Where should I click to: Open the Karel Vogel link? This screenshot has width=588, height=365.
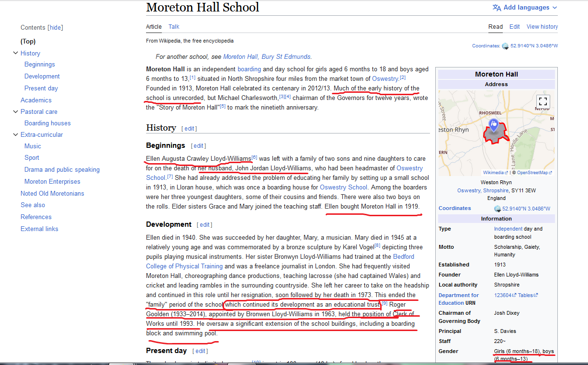pos(357,247)
